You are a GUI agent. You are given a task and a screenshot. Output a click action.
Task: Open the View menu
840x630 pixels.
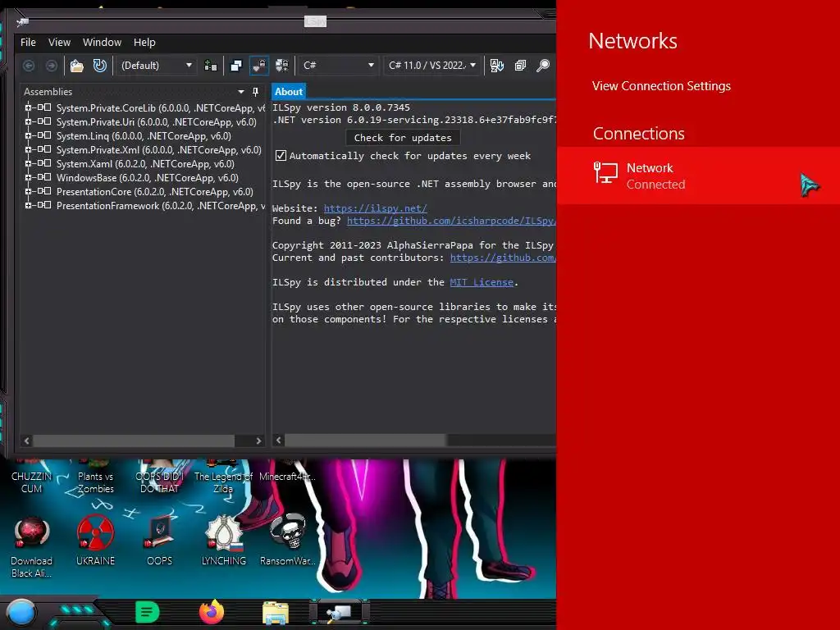point(59,43)
